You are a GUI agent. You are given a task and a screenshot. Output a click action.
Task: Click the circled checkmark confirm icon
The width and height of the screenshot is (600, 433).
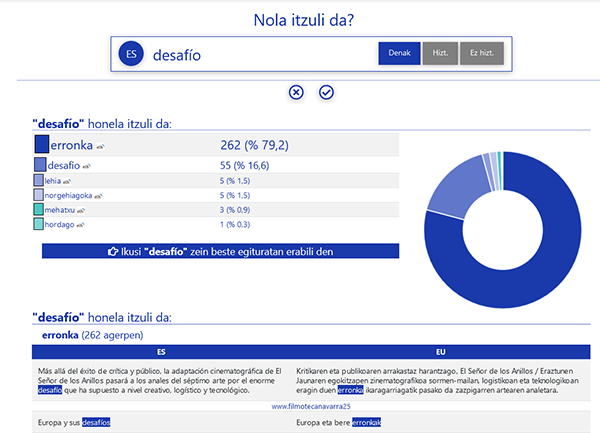click(x=326, y=92)
